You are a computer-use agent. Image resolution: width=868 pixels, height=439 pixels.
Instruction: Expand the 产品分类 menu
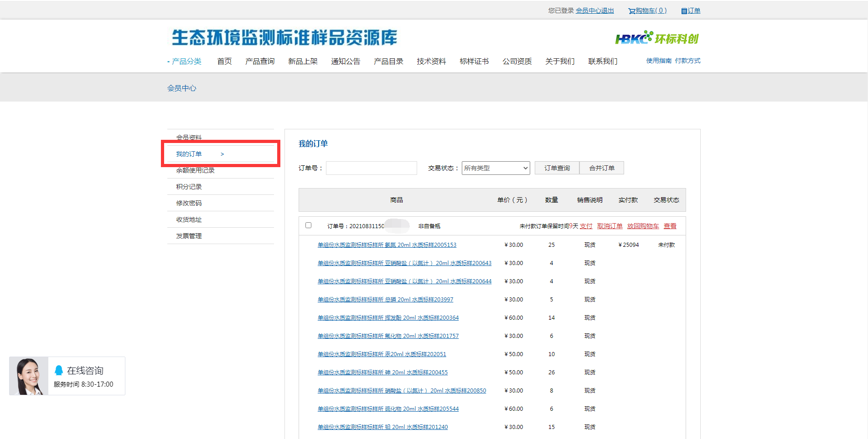pos(185,61)
